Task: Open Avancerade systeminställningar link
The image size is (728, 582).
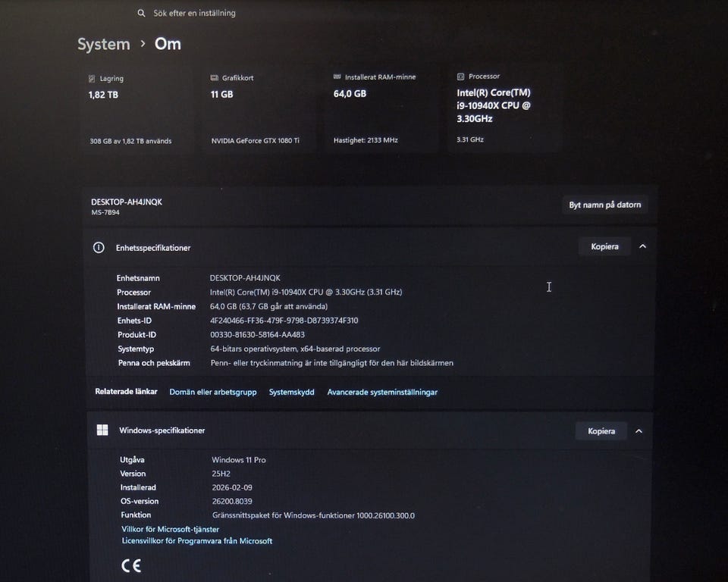Action: (x=382, y=393)
